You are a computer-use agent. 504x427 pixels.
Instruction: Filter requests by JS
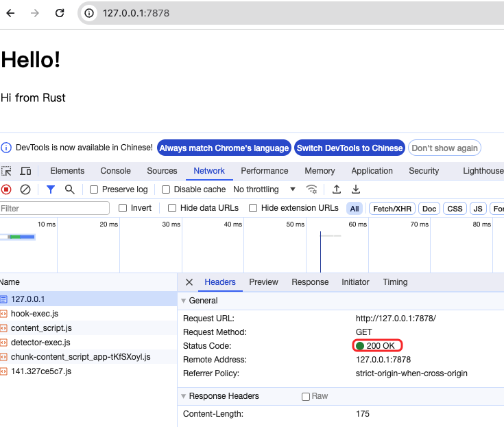coord(478,209)
